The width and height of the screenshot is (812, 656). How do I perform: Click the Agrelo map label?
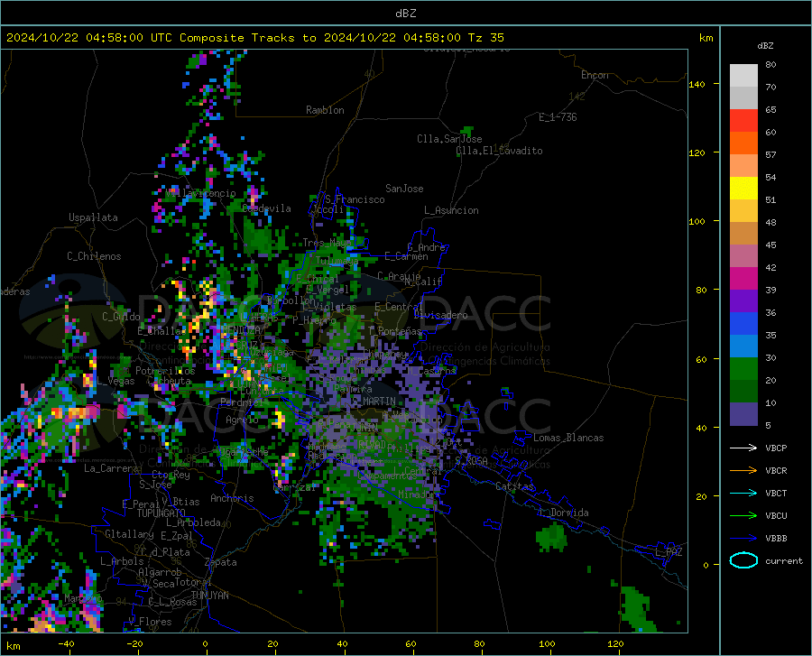[242, 420]
